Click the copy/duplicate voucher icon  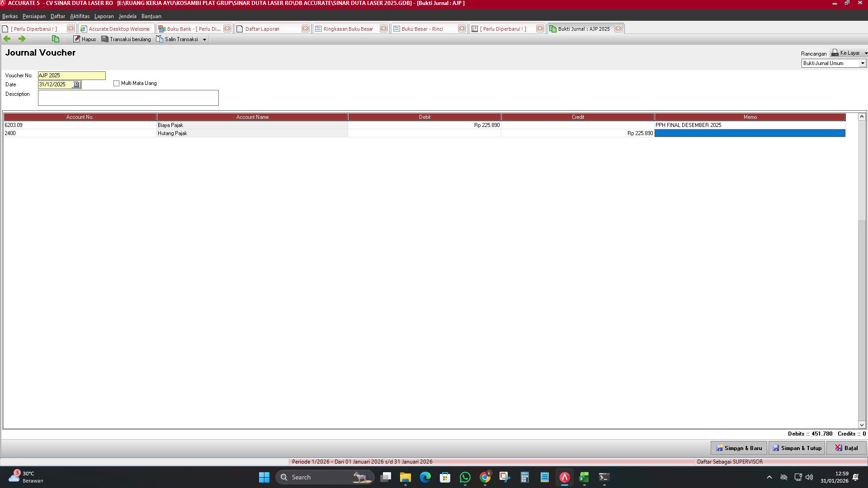coord(55,39)
